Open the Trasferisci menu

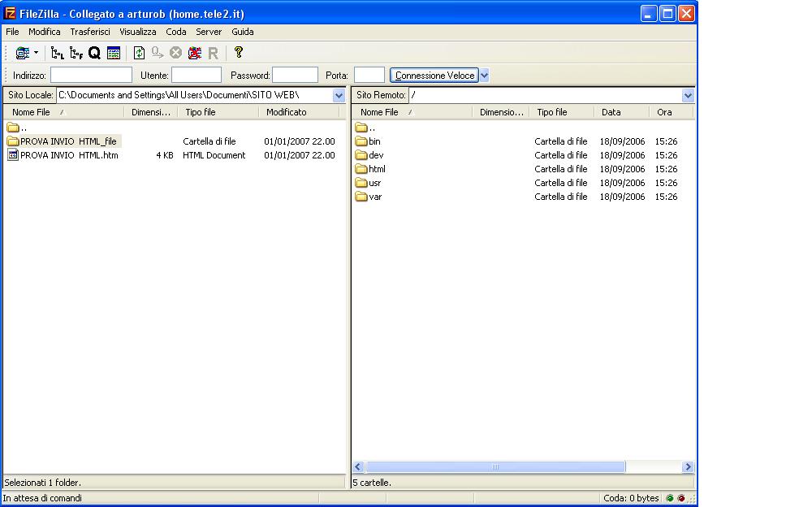click(x=90, y=32)
